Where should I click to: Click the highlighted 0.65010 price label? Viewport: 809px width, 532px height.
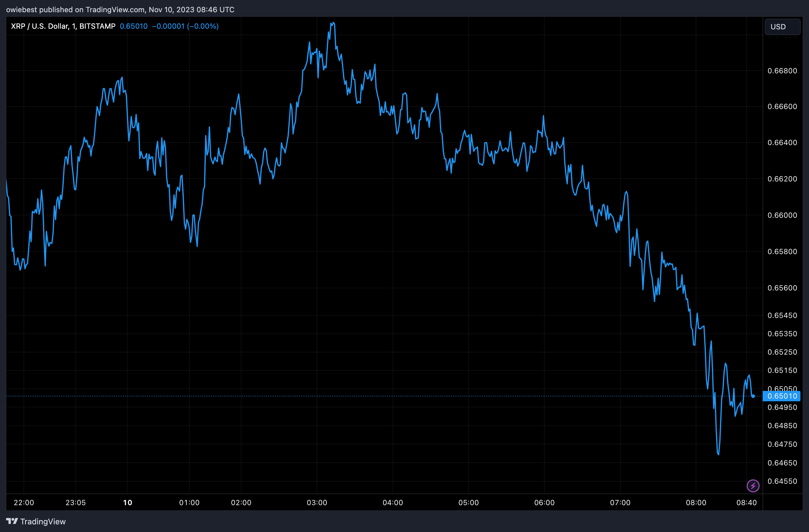pos(782,396)
